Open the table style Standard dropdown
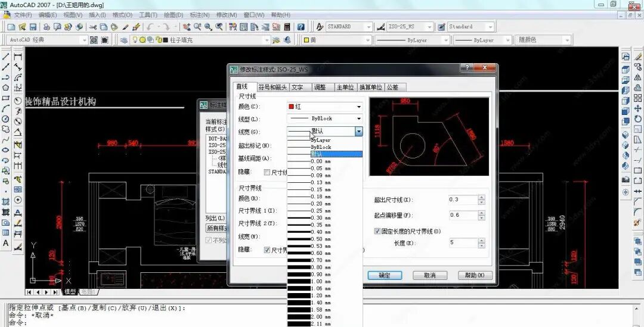Screen dimensions: 644x327 click(470, 27)
